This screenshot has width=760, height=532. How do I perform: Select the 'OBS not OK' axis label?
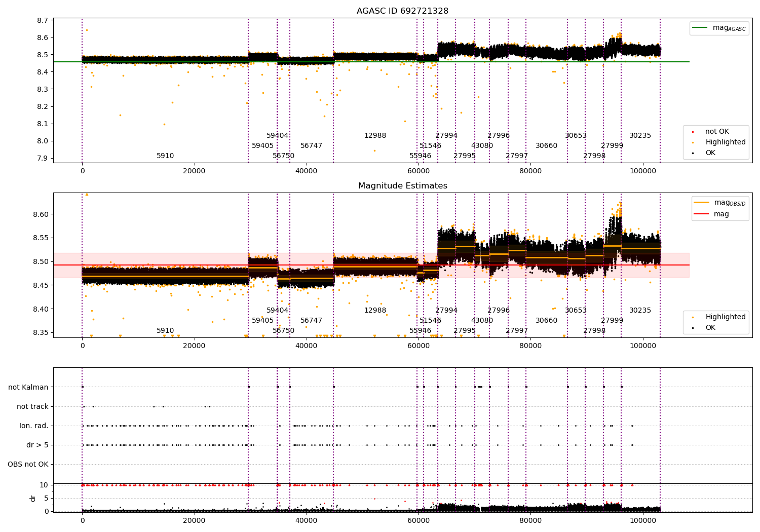(28, 464)
